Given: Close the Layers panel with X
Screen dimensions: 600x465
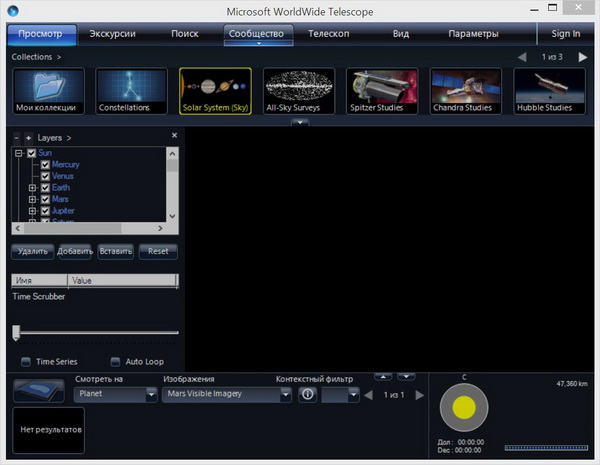Looking at the screenshot, I should (174, 135).
